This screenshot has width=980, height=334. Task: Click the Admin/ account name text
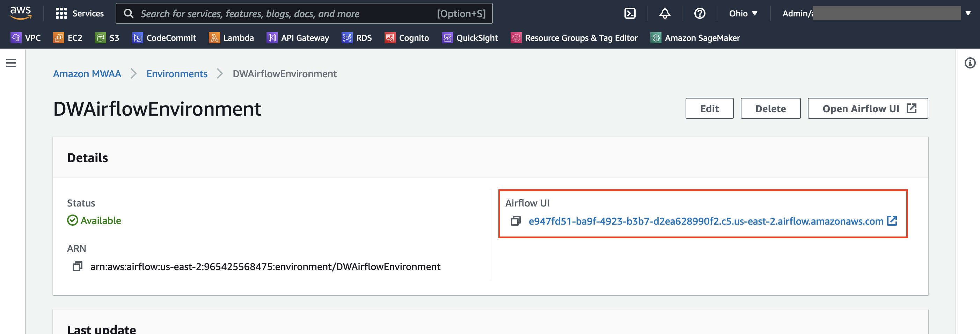(x=798, y=13)
